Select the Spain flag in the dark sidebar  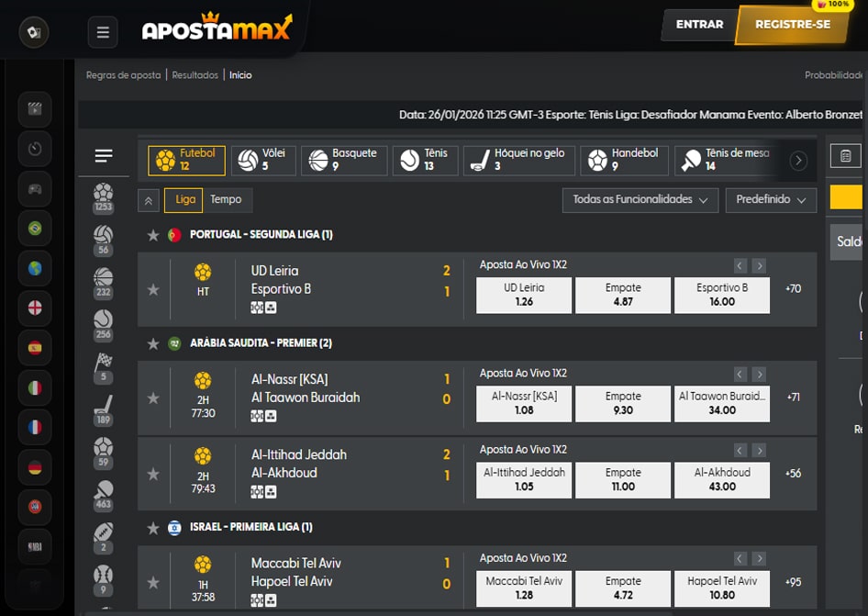coord(35,348)
